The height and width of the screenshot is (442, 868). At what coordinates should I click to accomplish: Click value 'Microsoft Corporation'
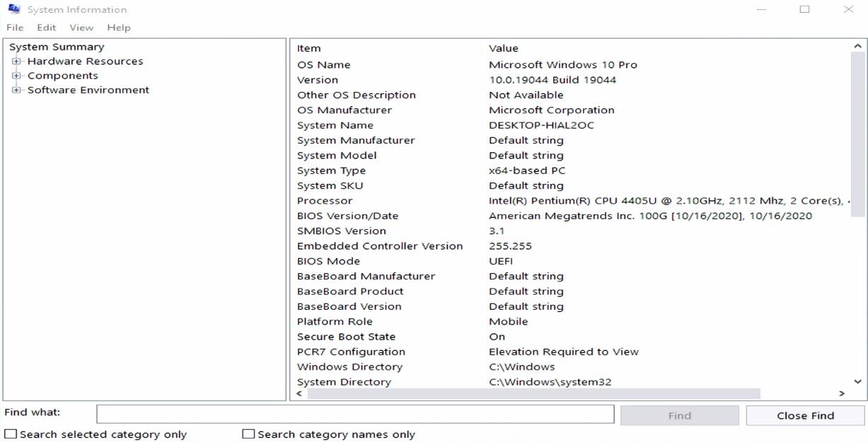[552, 110]
